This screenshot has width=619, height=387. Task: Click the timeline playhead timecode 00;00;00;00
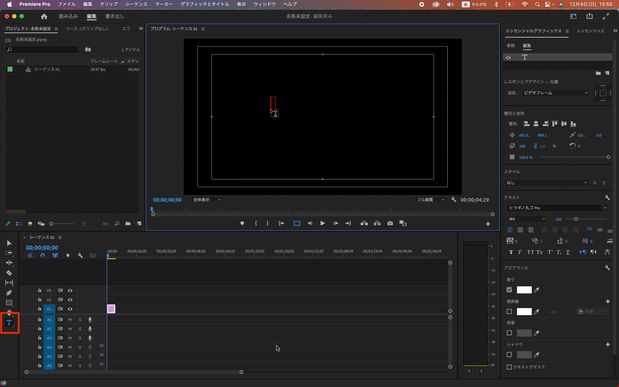tap(42, 248)
